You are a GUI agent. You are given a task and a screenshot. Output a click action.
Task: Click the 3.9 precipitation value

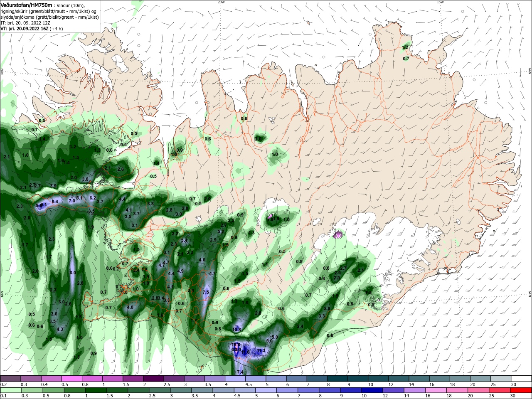(53, 186)
